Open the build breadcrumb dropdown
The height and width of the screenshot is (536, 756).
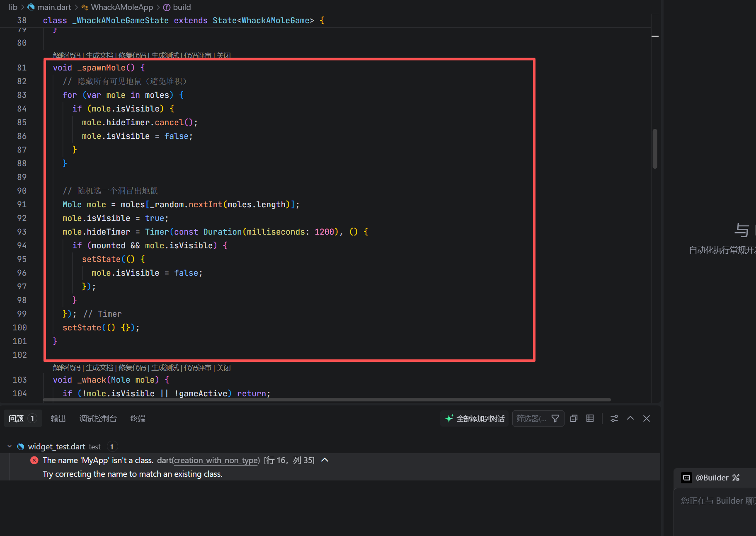(182, 7)
